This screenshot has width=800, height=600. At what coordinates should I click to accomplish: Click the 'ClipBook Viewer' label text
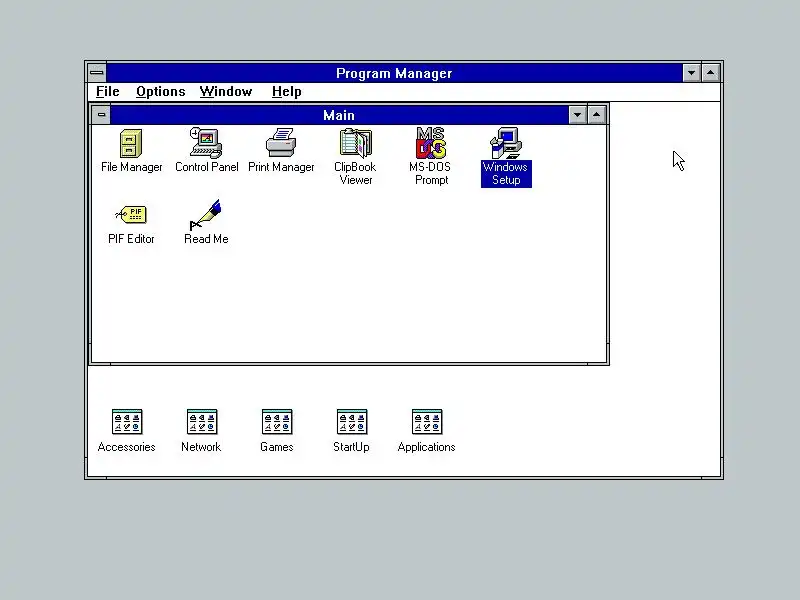pos(356,173)
